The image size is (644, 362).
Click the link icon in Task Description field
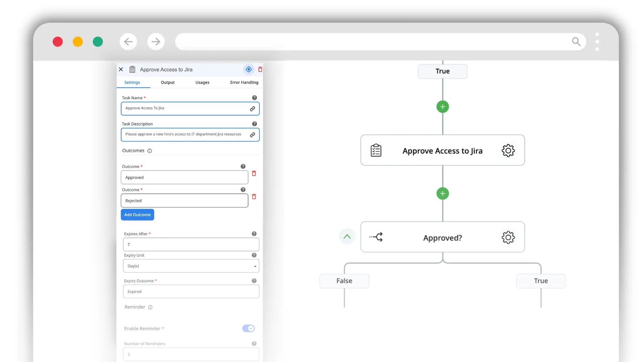click(253, 135)
